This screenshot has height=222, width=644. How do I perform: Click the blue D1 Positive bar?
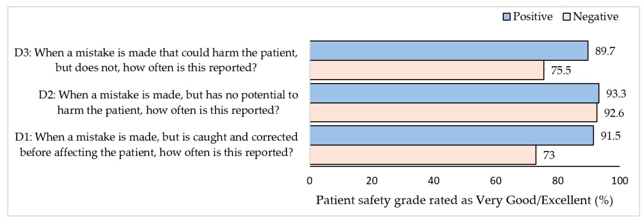[x=451, y=136]
